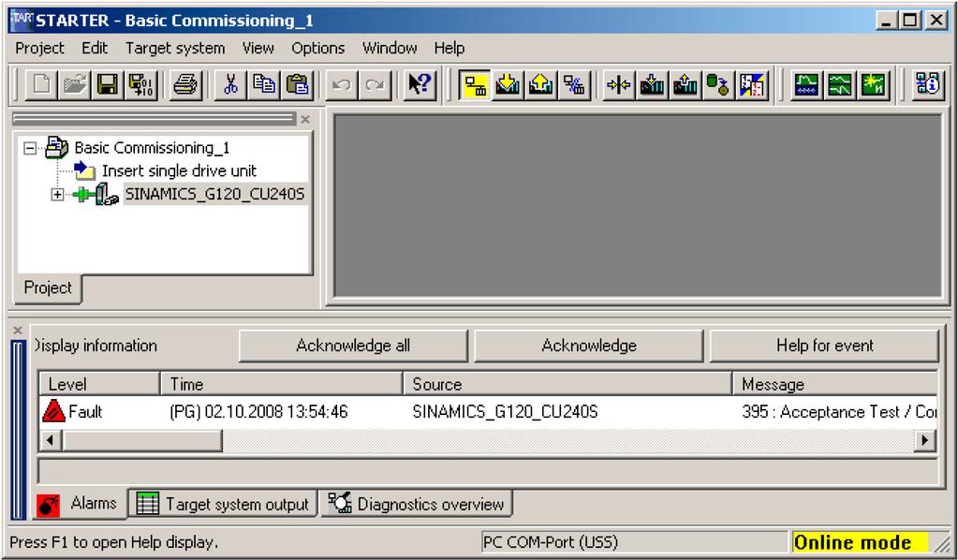Viewport: 958px width, 560px height.
Task: Click the disconnect from target system icon
Action: 574,84
